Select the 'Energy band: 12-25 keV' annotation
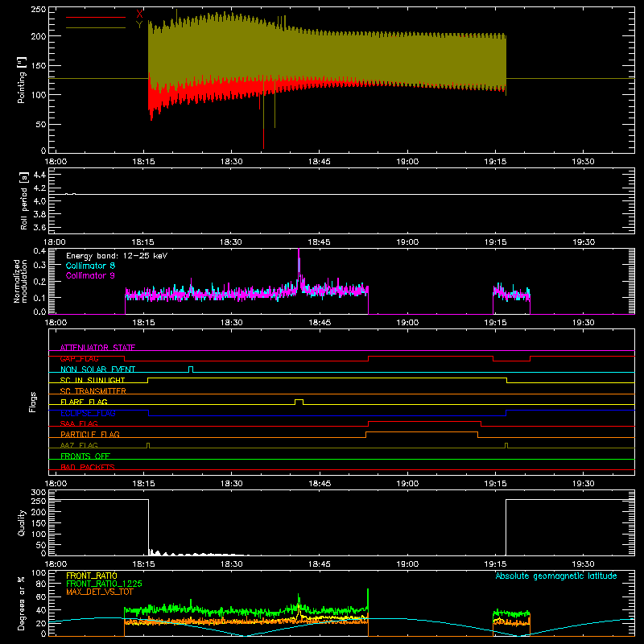Image resolution: width=644 pixels, height=644 pixels. [x=117, y=256]
